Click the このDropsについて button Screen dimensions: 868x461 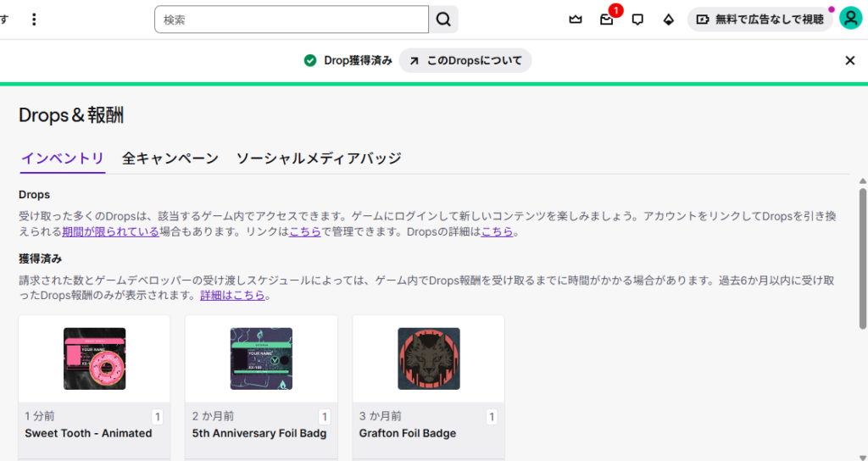465,60
